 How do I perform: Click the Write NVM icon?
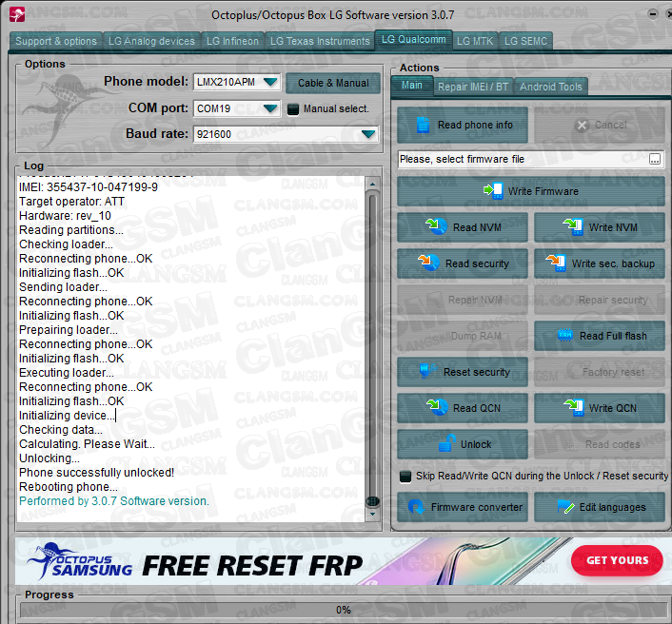[573, 226]
